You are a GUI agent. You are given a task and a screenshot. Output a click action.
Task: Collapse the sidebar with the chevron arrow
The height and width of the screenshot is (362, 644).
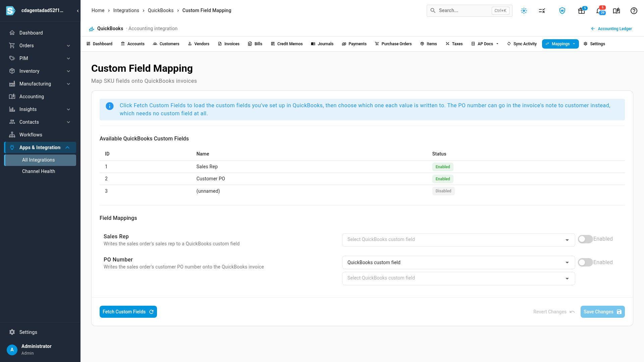point(78,11)
